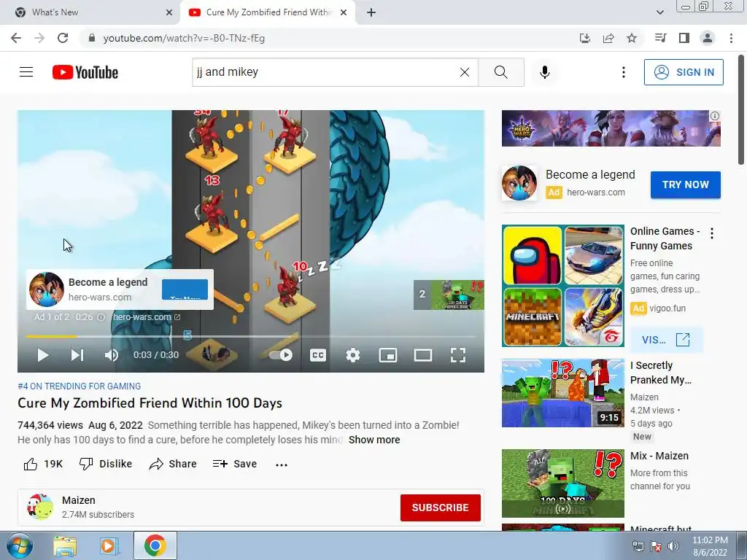
Task: Click the SIGN IN button
Action: pyautogui.click(x=684, y=72)
